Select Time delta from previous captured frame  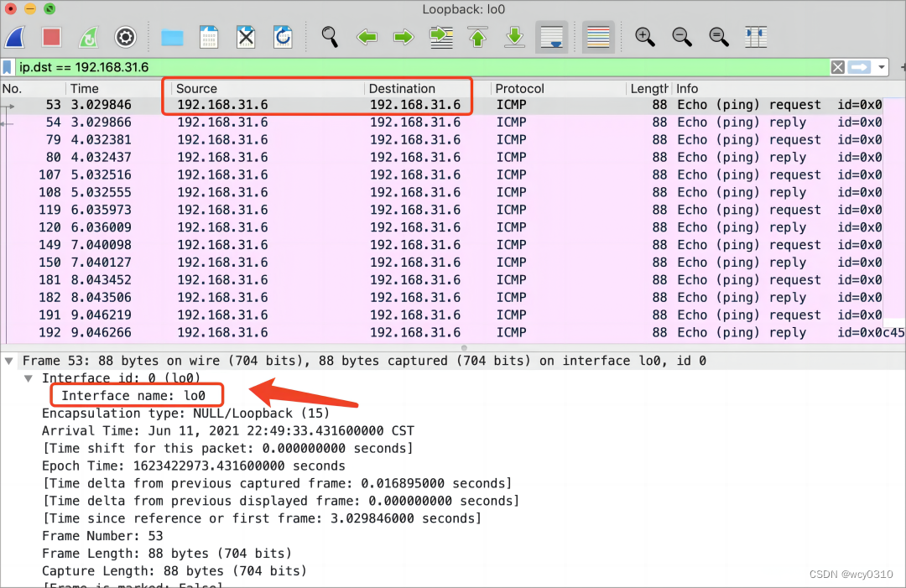[x=277, y=483]
